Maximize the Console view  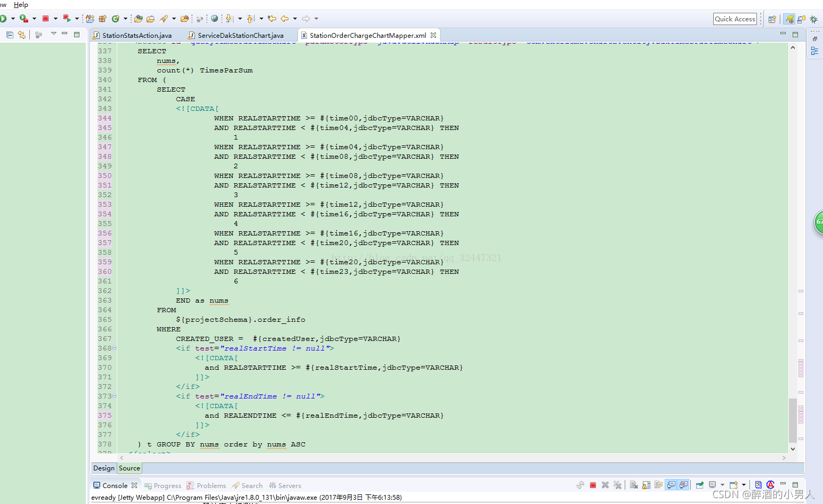point(795,485)
